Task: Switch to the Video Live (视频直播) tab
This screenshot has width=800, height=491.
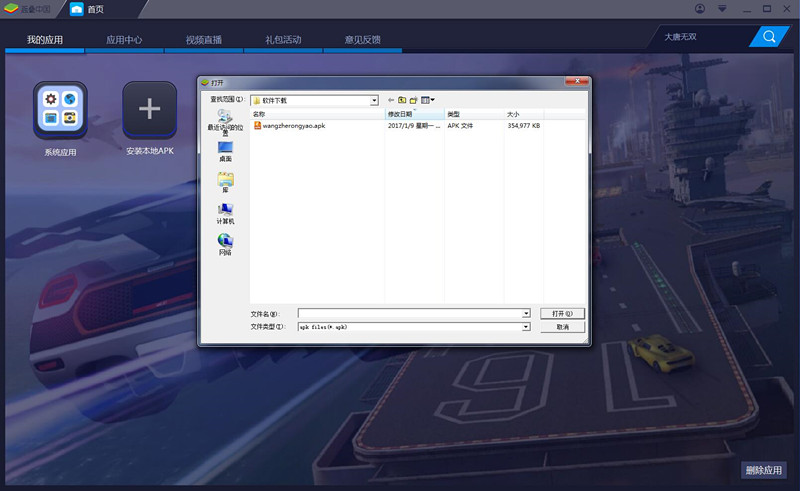Action: pos(204,40)
